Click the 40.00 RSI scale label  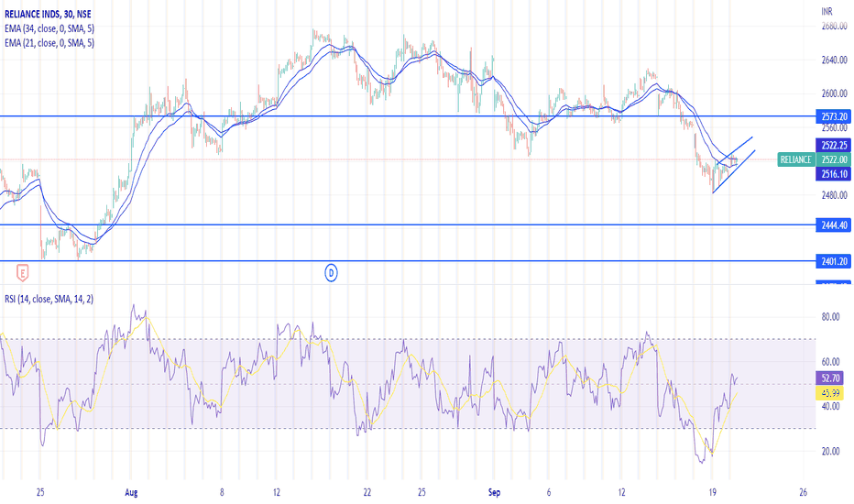click(x=830, y=407)
